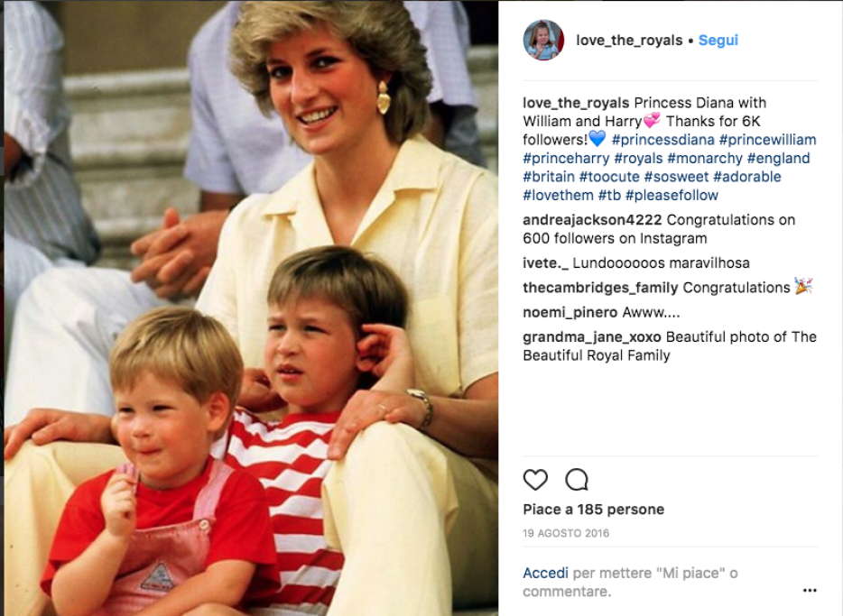Visit grandma_jane_xoxo commenter profile
843x616 pixels.
[592, 337]
